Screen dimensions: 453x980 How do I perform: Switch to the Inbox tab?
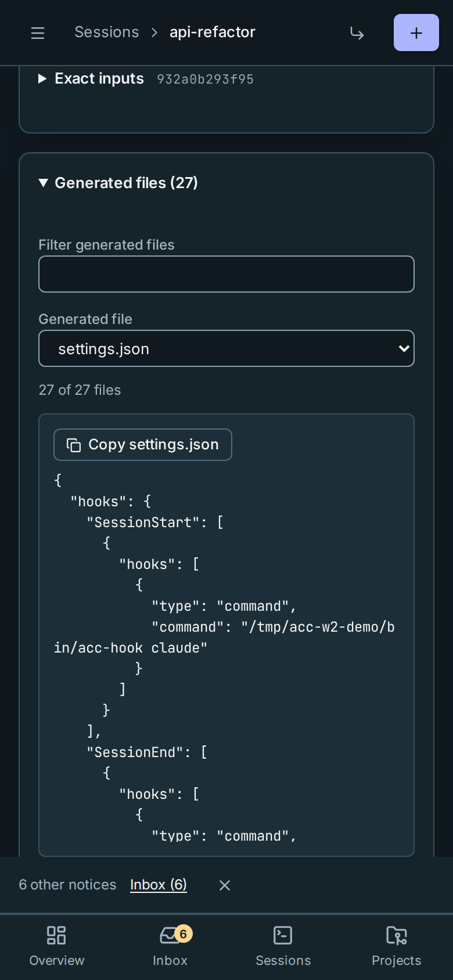click(170, 946)
